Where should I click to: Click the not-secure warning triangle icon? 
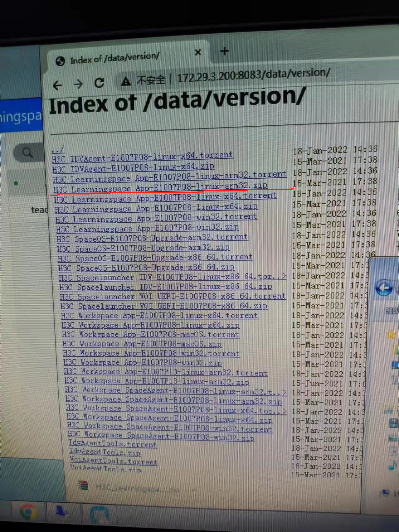click(126, 81)
